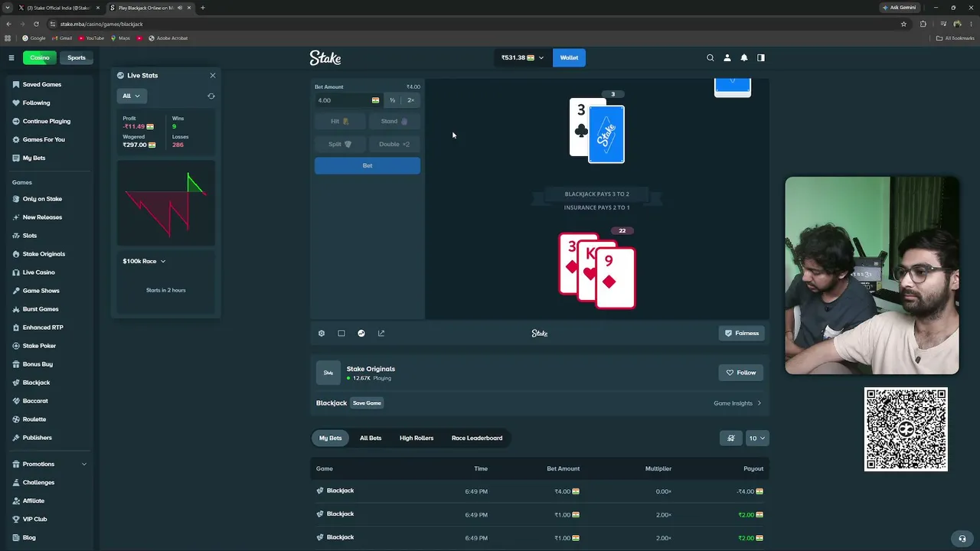The height and width of the screenshot is (551, 980).
Task: Open the Wallet
Action: pos(569,57)
